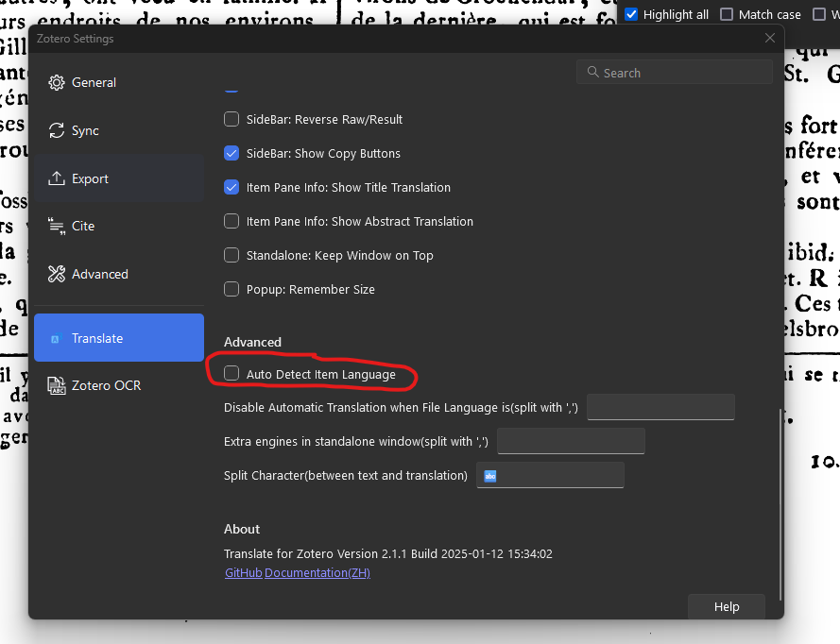
Task: Open Zotero OCR settings pane
Action: coord(119,385)
